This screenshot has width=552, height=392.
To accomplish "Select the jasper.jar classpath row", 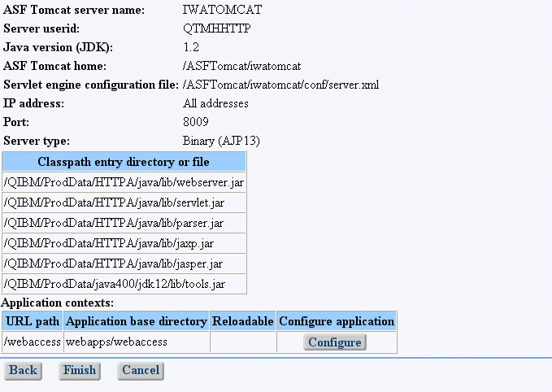I will coord(124,264).
